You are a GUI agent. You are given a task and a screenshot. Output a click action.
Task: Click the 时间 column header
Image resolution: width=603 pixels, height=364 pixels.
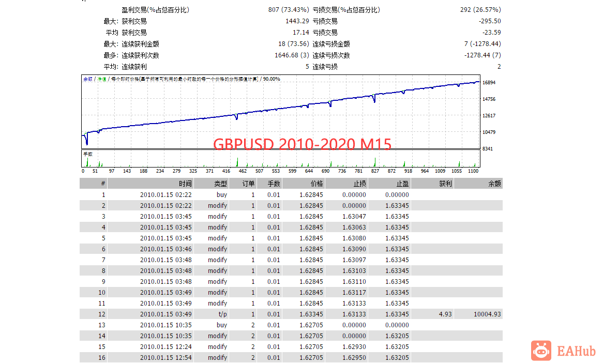click(185, 184)
